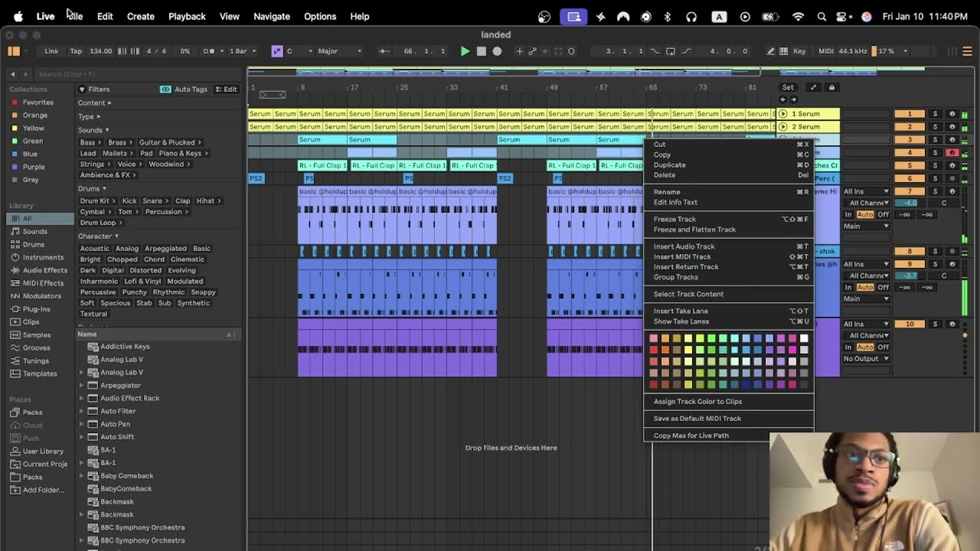Toggle the Auto Tags eye switch
Screen dimensions: 980x551
[x=165, y=90]
